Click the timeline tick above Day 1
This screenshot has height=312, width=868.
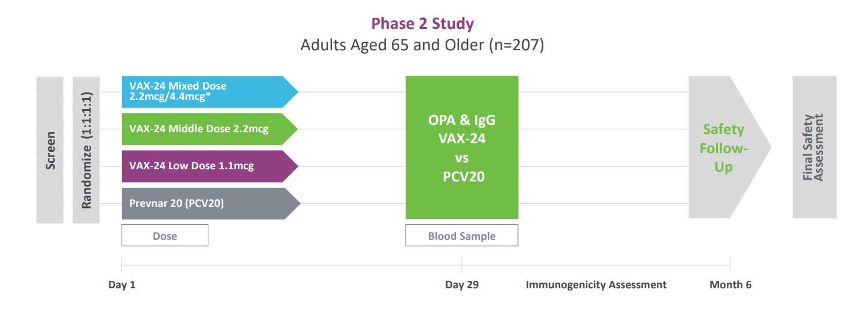click(122, 265)
